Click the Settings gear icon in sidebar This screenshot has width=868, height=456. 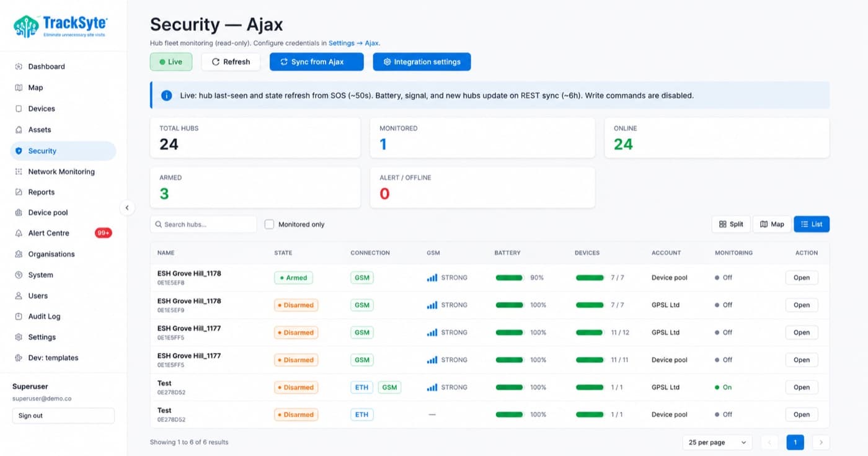19,337
